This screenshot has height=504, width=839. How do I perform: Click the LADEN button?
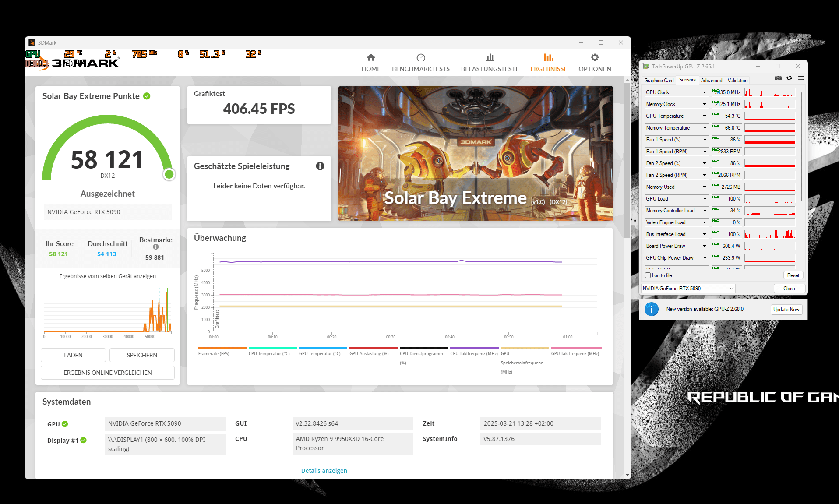tap(73, 355)
